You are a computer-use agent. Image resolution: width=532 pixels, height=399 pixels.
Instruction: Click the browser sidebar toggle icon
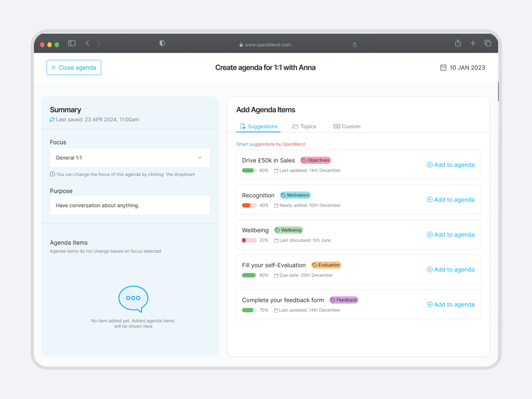point(72,43)
